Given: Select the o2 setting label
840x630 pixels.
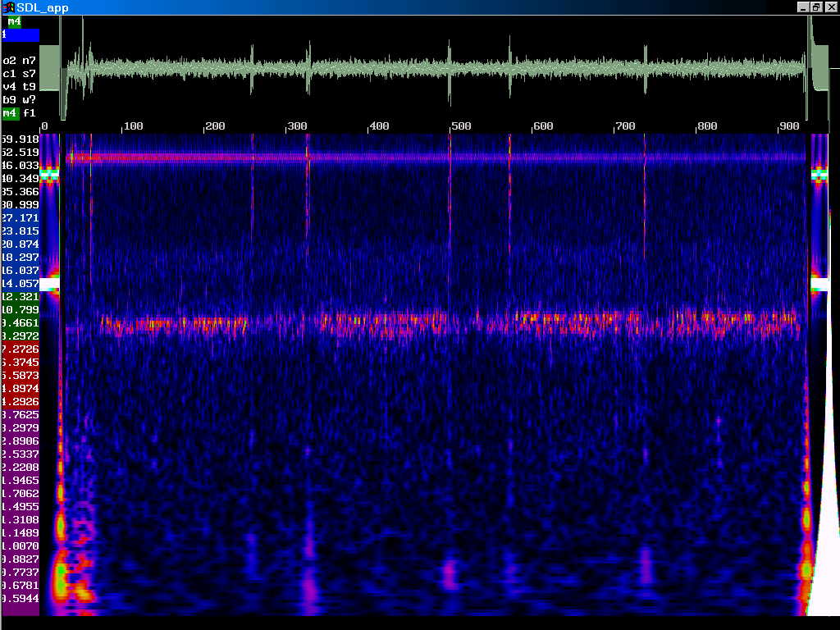Looking at the screenshot, I should (10, 61).
